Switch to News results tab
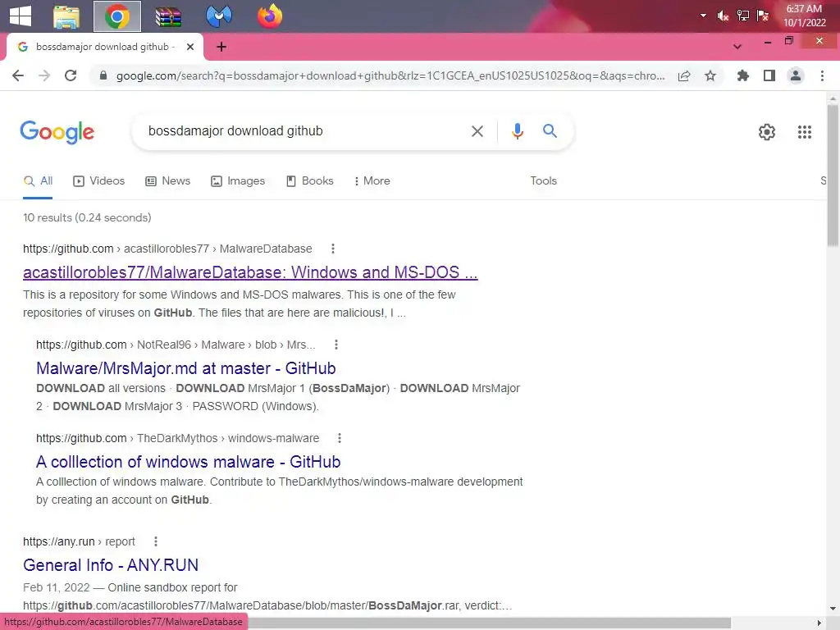Viewport: 840px width, 630px height. pos(167,181)
